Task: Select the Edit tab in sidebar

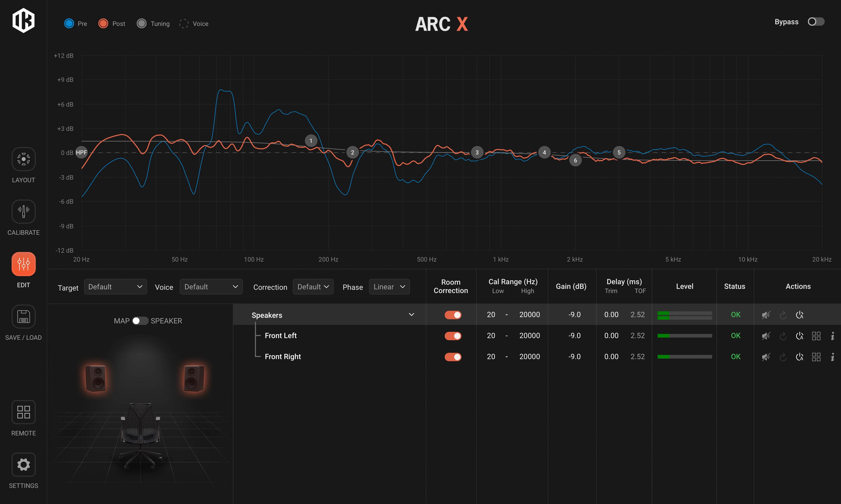Action: tap(23, 264)
